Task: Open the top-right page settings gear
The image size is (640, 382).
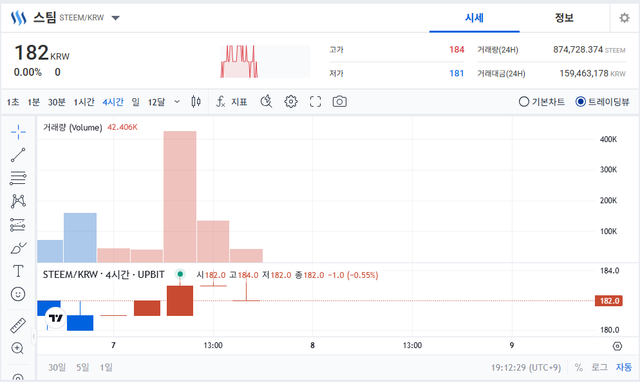Action: click(x=624, y=18)
